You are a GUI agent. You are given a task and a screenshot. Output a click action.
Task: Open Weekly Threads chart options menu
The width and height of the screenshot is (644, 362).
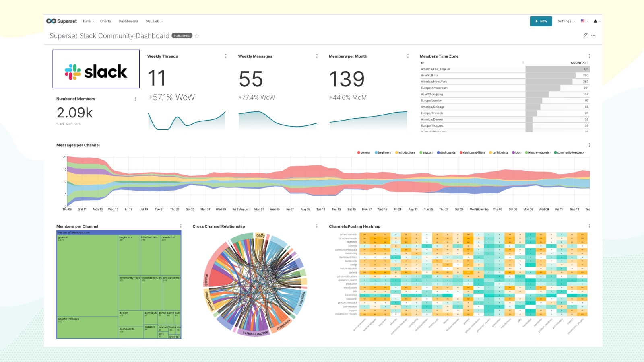coord(226,56)
